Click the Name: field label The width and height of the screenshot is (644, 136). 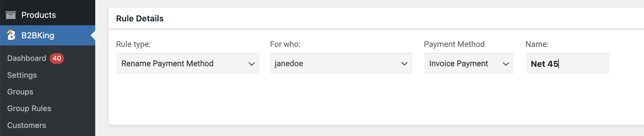537,44
